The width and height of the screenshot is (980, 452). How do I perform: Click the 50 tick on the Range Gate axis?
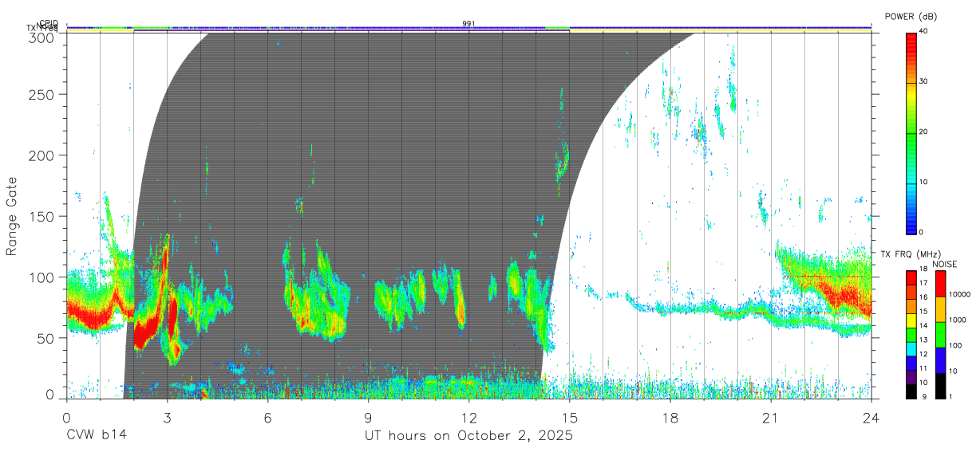point(45,338)
